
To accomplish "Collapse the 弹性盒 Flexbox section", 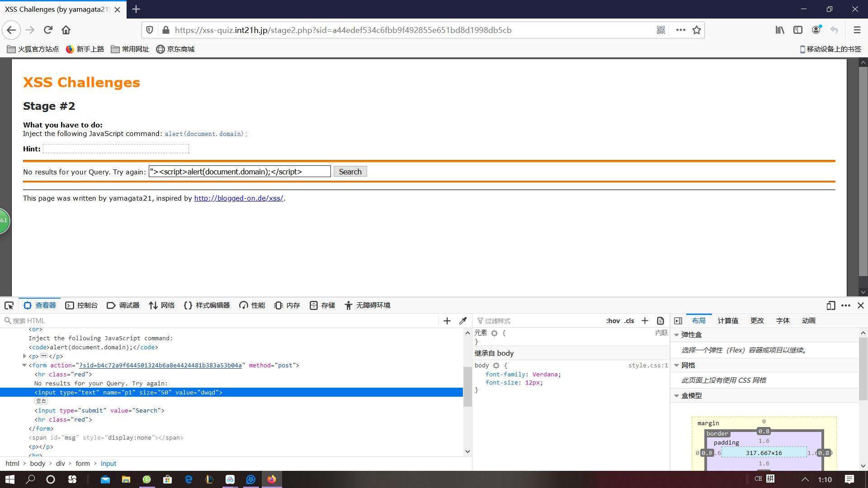I will [677, 335].
